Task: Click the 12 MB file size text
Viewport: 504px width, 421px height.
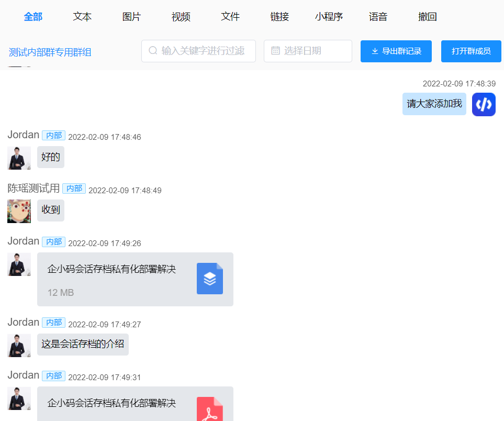Action: click(61, 293)
